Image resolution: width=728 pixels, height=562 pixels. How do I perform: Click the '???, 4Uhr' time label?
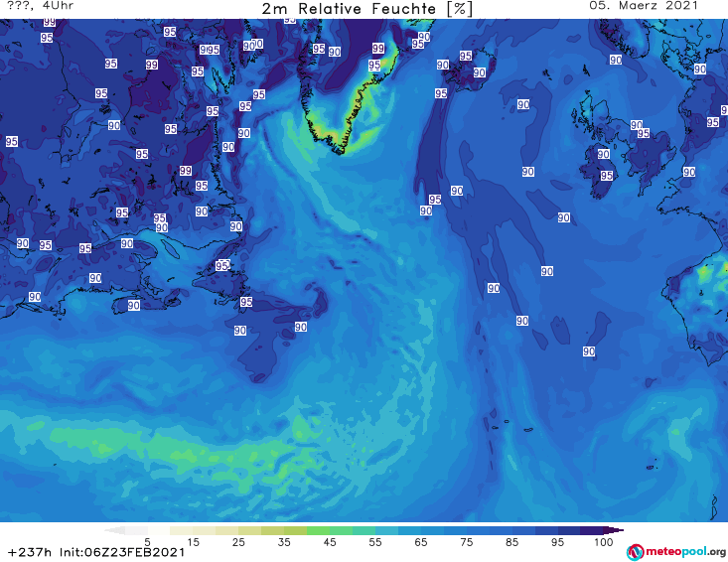[x=41, y=6]
